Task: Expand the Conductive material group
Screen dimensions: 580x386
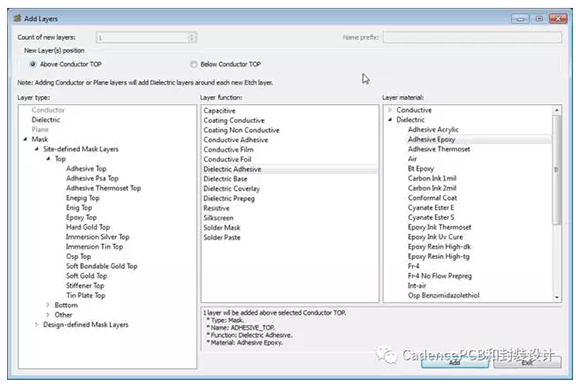Action: click(390, 110)
